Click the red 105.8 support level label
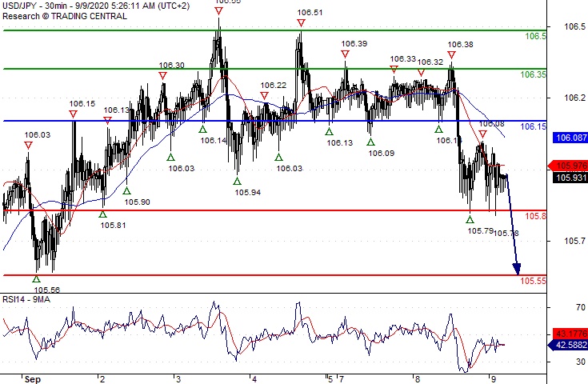 pos(535,216)
